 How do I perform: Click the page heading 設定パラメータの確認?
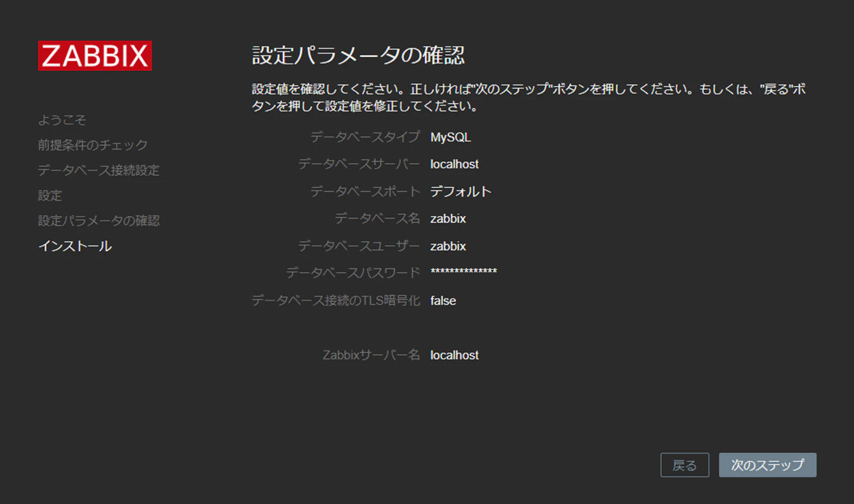tap(358, 55)
